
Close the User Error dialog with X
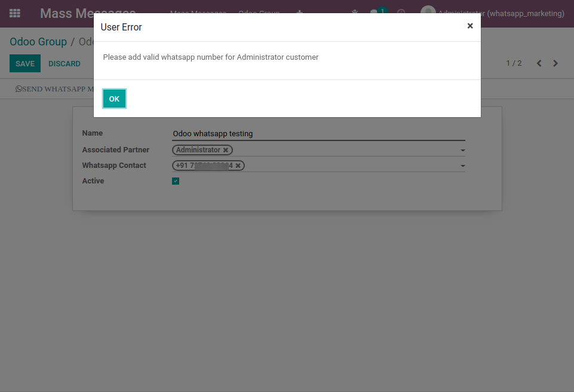pyautogui.click(x=470, y=26)
